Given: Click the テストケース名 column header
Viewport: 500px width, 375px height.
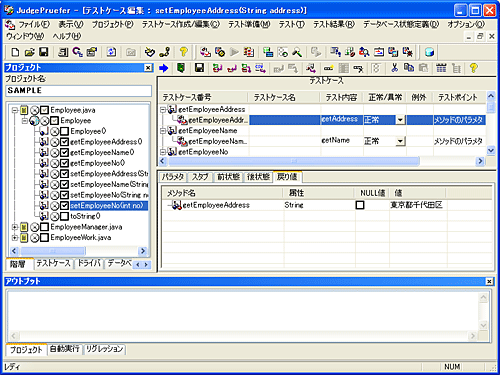Looking at the screenshot, I should point(284,97).
